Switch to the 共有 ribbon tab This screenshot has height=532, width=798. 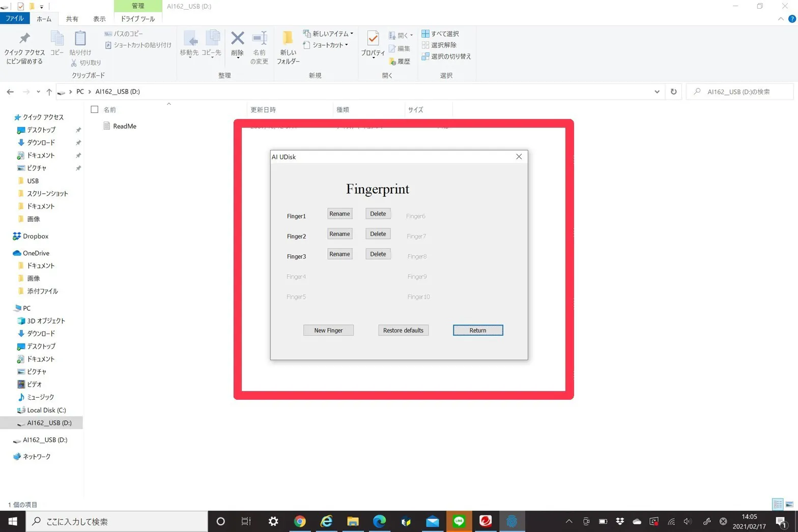click(72, 19)
